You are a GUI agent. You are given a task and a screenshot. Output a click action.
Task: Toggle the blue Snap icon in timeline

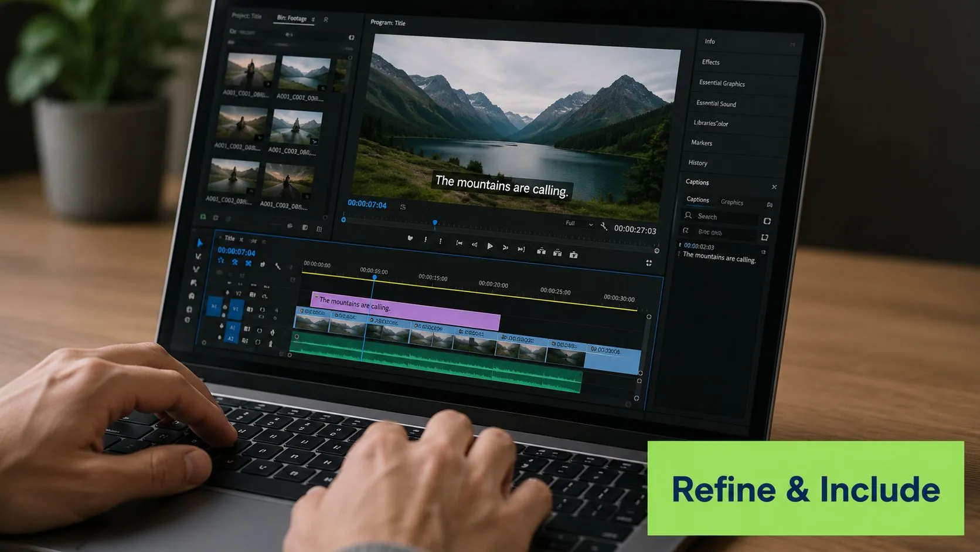pos(234,262)
